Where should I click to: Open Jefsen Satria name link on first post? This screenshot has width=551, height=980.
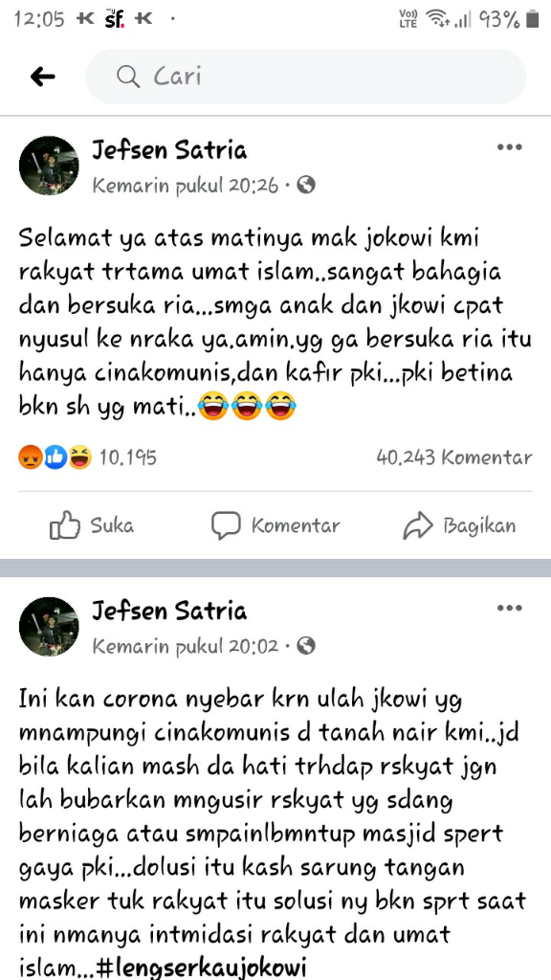(x=169, y=150)
